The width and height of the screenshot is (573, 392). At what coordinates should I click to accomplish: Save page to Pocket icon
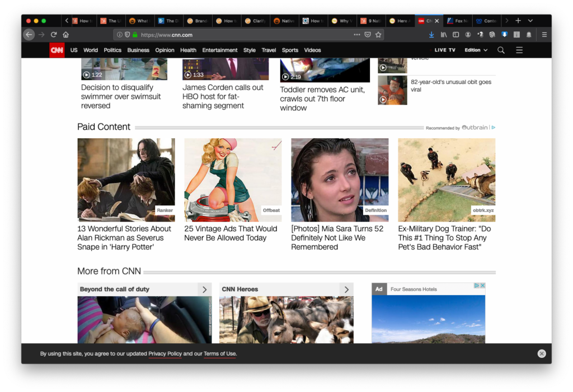[x=368, y=35]
